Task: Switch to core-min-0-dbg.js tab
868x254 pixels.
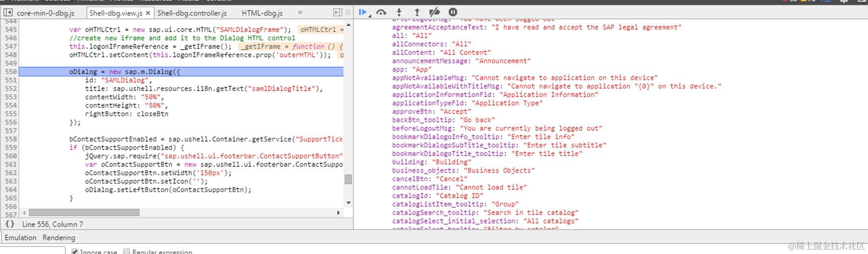Action: coord(45,13)
